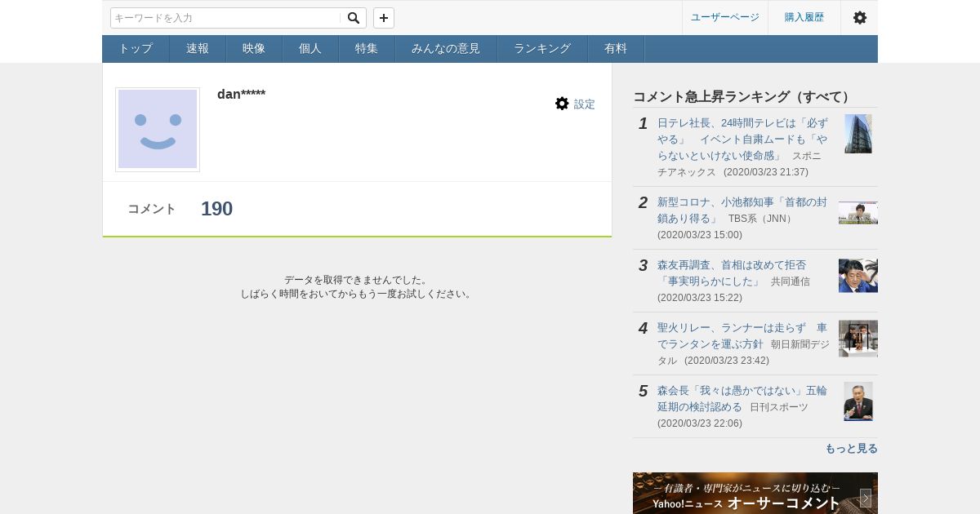
Task: Click the 設定 text link
Action: pyautogui.click(x=585, y=104)
